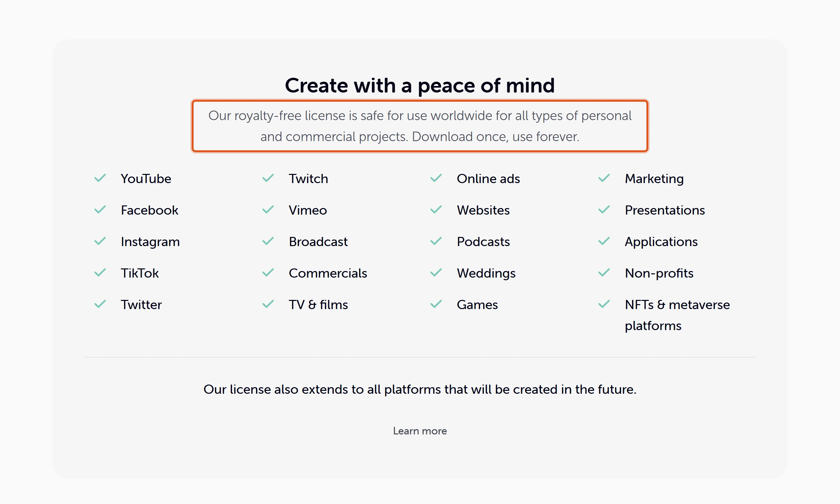
Task: Click the checkmark icon next to Instagram
Action: [100, 241]
